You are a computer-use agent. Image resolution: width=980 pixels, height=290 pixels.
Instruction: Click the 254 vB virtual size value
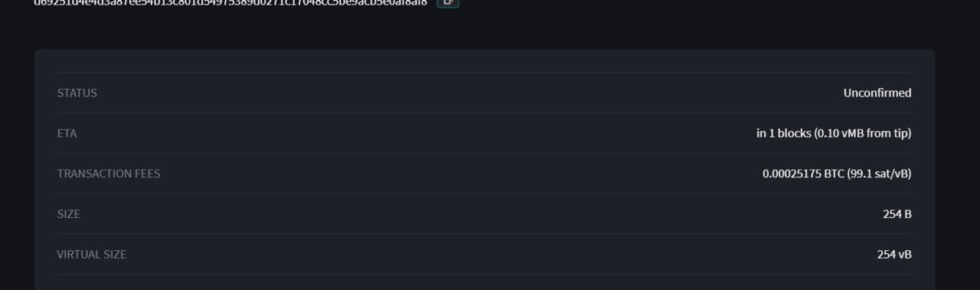coord(894,254)
